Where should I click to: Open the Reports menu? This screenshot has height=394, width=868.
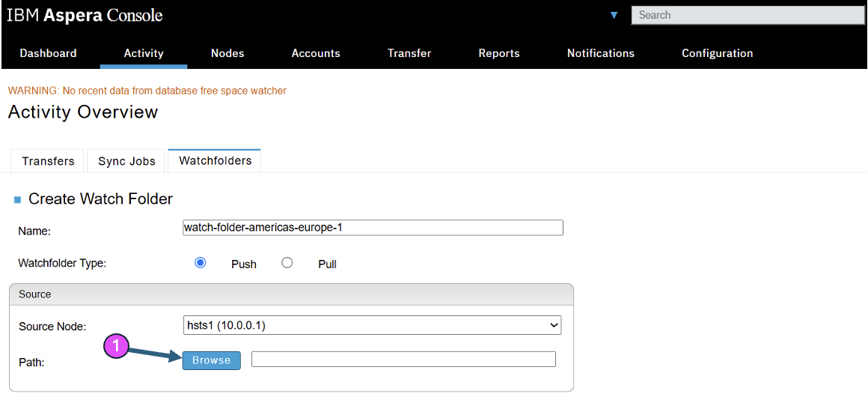click(499, 54)
